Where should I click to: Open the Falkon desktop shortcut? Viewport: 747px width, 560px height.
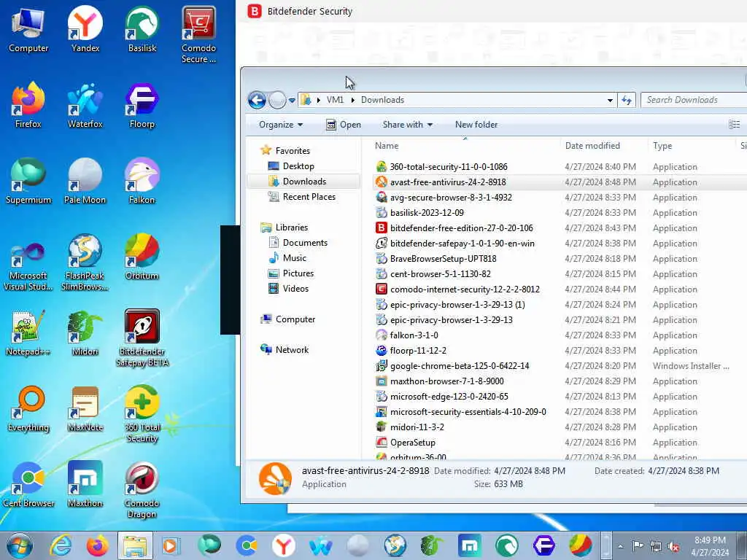[x=142, y=181]
